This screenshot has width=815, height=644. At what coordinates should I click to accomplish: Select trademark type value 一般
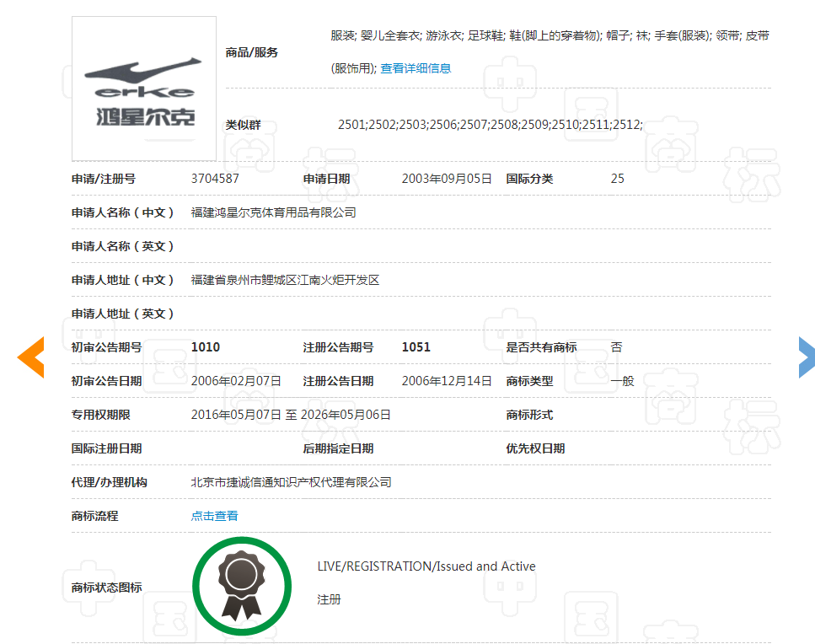click(x=622, y=380)
